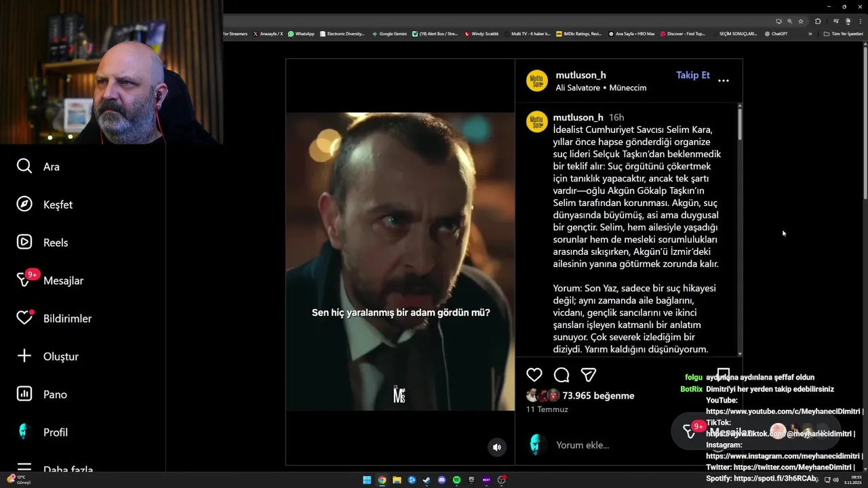Screen dimensions: 868x488
Task: Expand hidden bookmarks chevron
Action: click(810, 34)
